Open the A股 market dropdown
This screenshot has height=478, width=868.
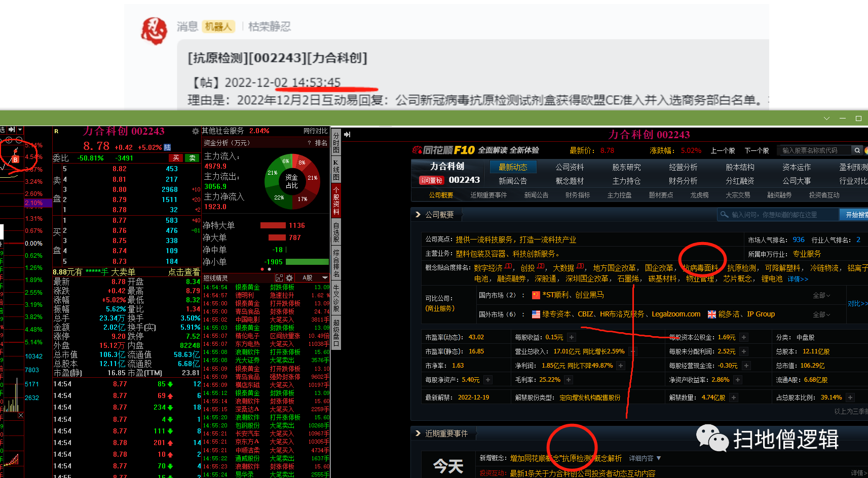[x=315, y=278]
